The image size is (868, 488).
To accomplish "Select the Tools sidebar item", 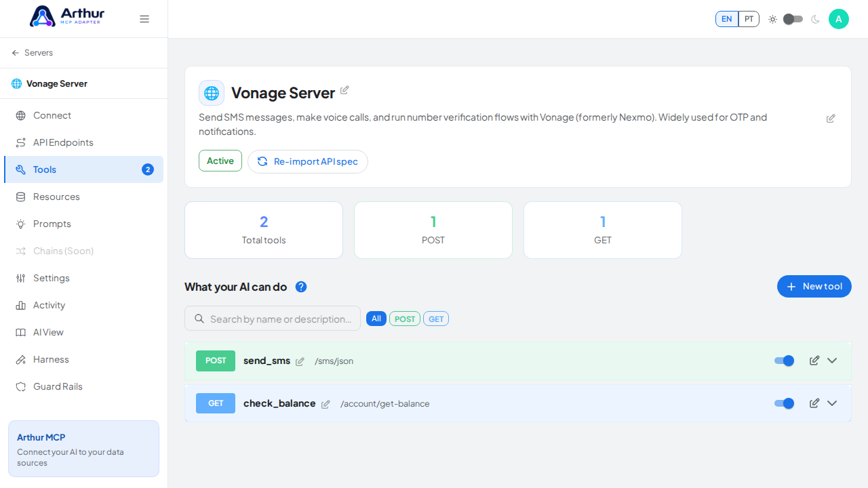I will coord(83,169).
